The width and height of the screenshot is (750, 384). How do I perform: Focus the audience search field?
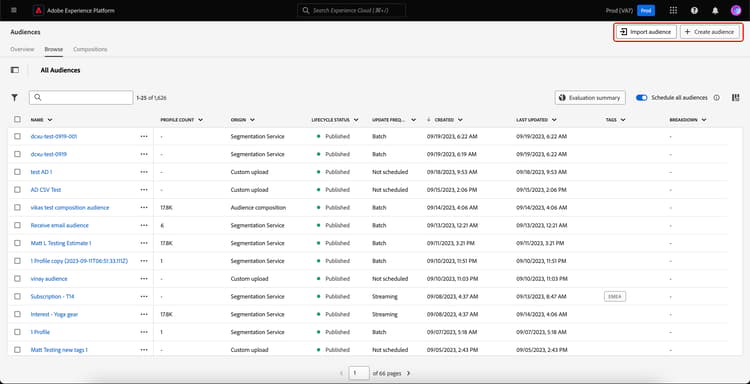[81, 98]
